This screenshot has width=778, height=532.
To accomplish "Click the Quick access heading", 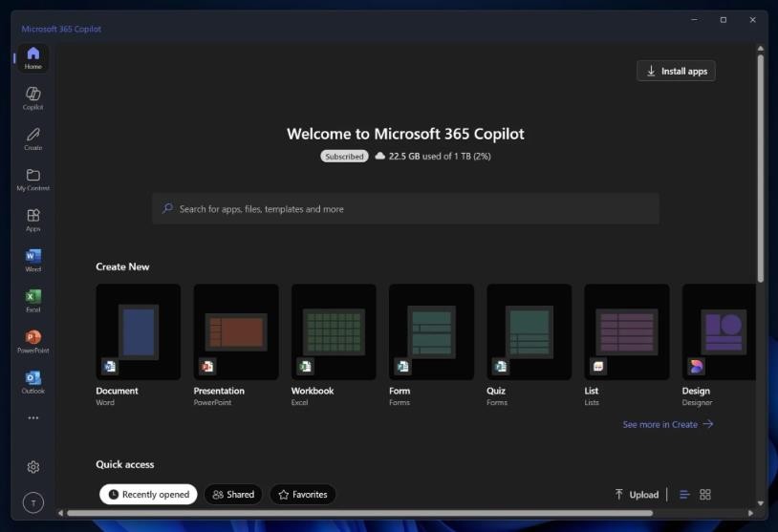I will click(125, 464).
